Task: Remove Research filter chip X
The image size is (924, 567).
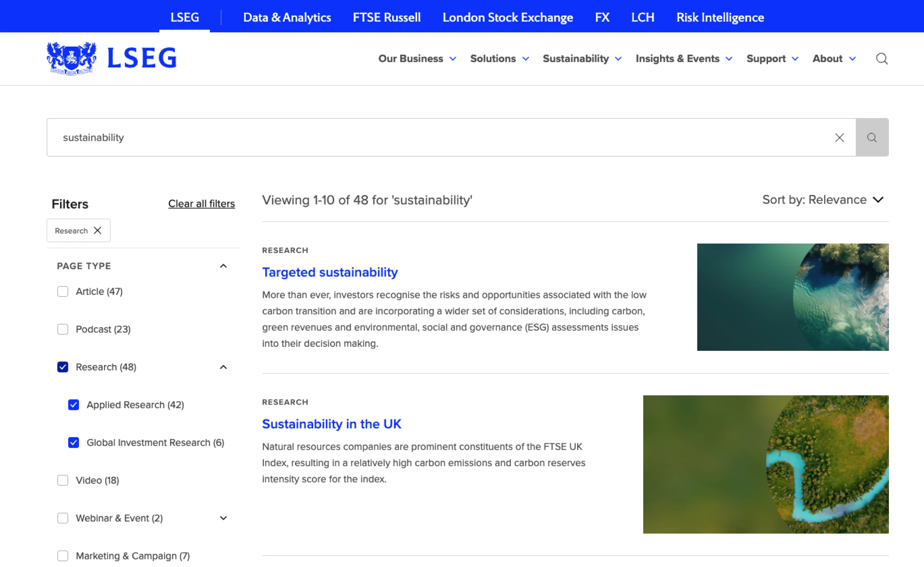Action: [x=98, y=230]
